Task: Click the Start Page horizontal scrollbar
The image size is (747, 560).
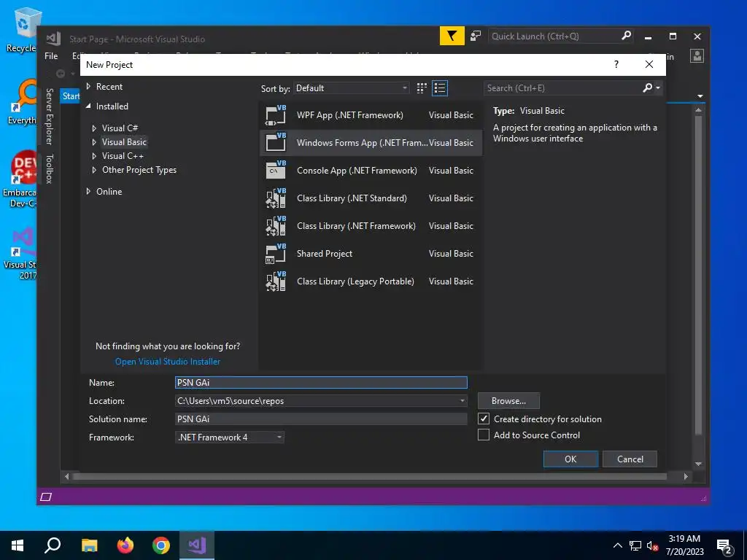Action: [370, 476]
